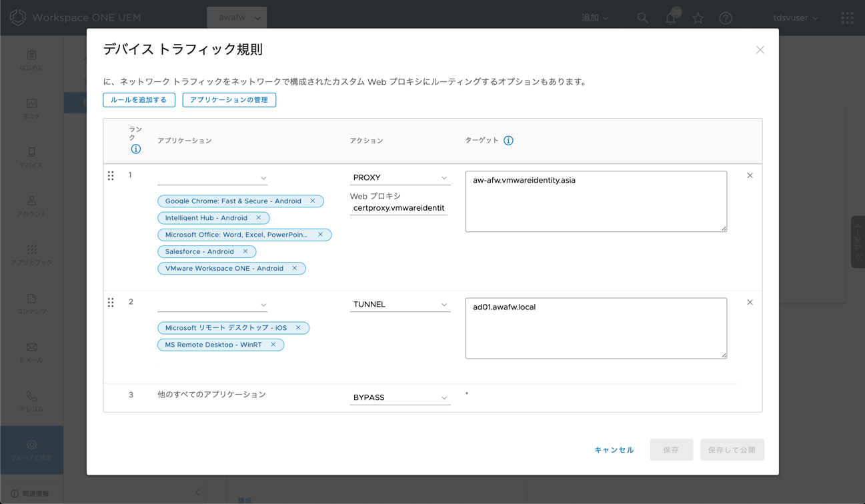Open the 追加 menu in header

[x=595, y=18]
